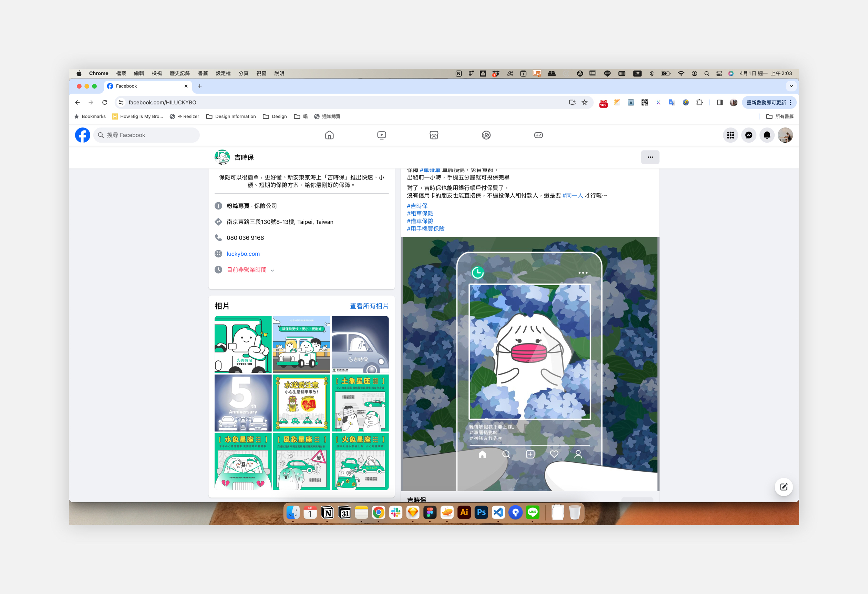Open Visual Studio Code from the Dock
Image resolution: width=868 pixels, height=594 pixels.
tap(498, 513)
